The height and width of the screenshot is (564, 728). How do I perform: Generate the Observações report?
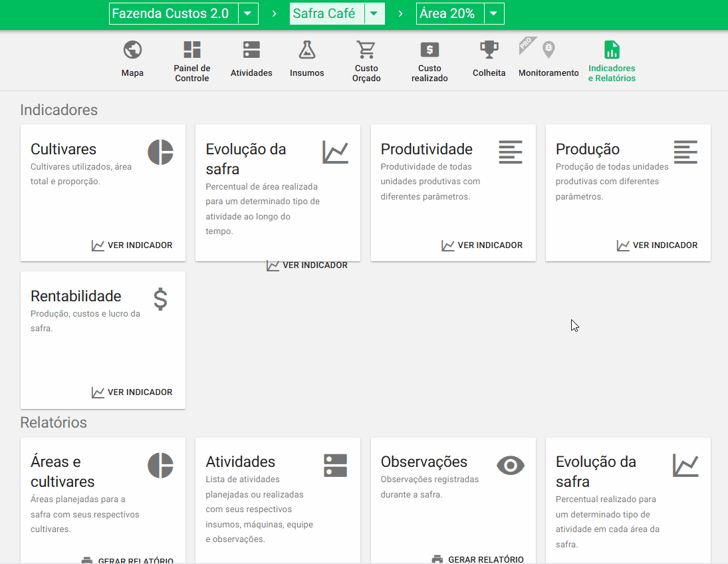478,559
